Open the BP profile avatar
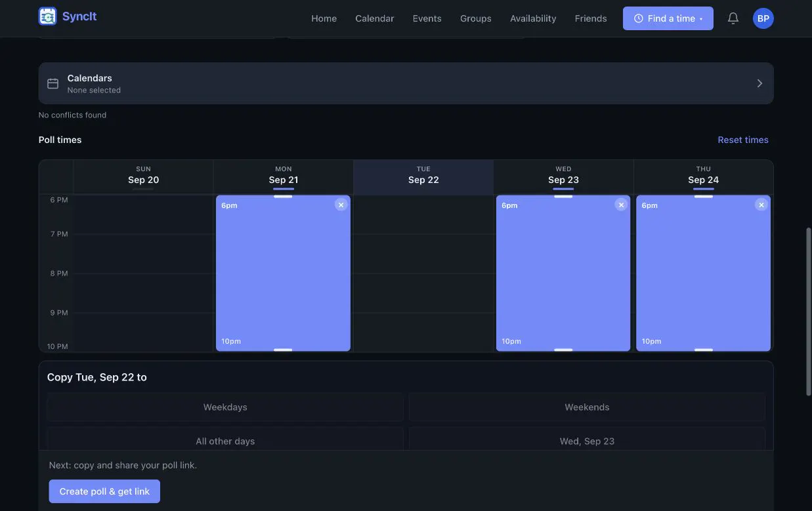Image resolution: width=812 pixels, height=511 pixels. click(x=763, y=18)
